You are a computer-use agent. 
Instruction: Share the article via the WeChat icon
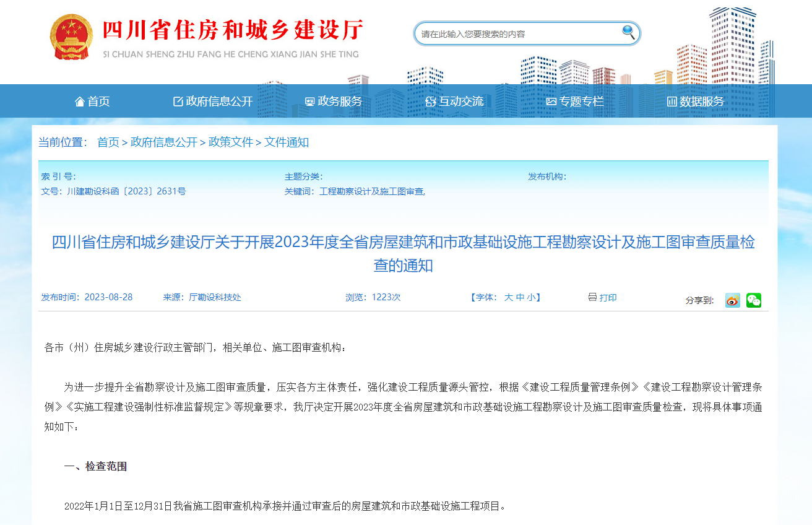[754, 300]
